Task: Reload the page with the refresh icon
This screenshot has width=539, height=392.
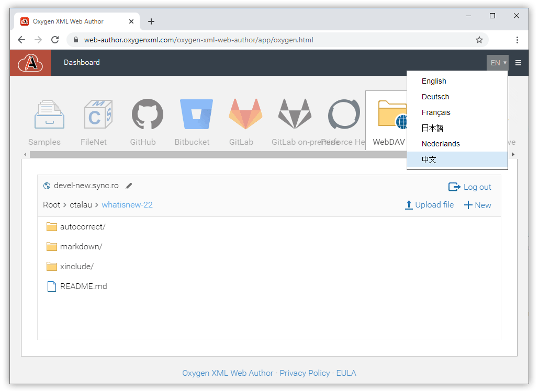Action: pos(55,40)
